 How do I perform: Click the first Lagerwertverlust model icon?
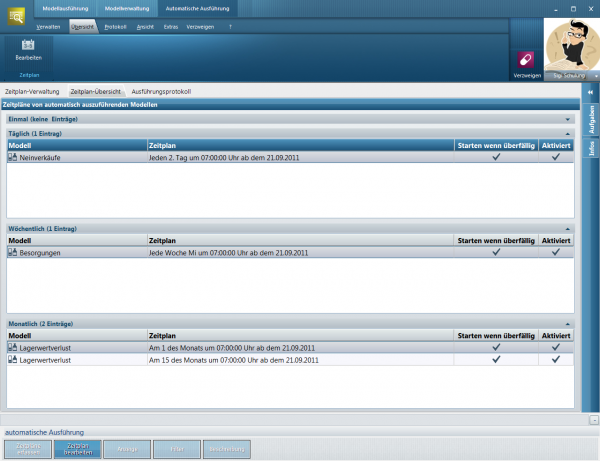click(13, 347)
